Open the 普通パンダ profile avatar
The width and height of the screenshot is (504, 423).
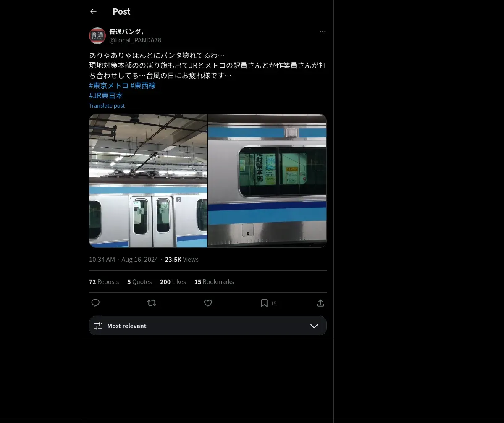[97, 36]
